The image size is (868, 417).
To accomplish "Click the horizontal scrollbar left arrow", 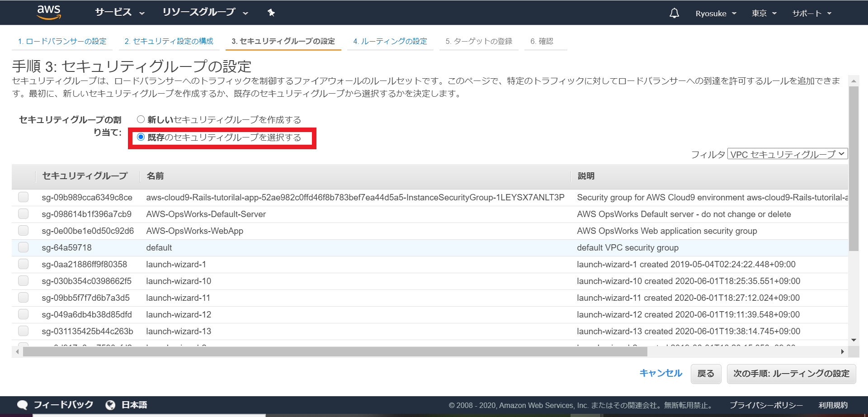I will point(17,351).
